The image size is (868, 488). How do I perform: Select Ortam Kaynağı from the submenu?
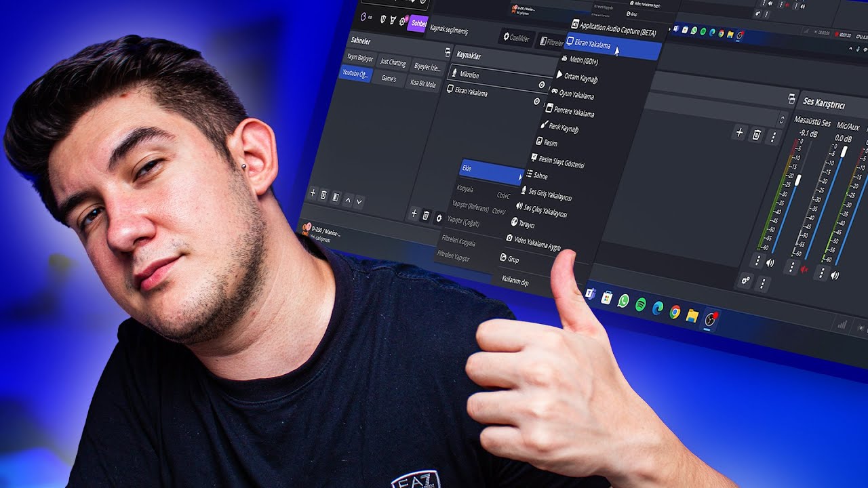[577, 78]
